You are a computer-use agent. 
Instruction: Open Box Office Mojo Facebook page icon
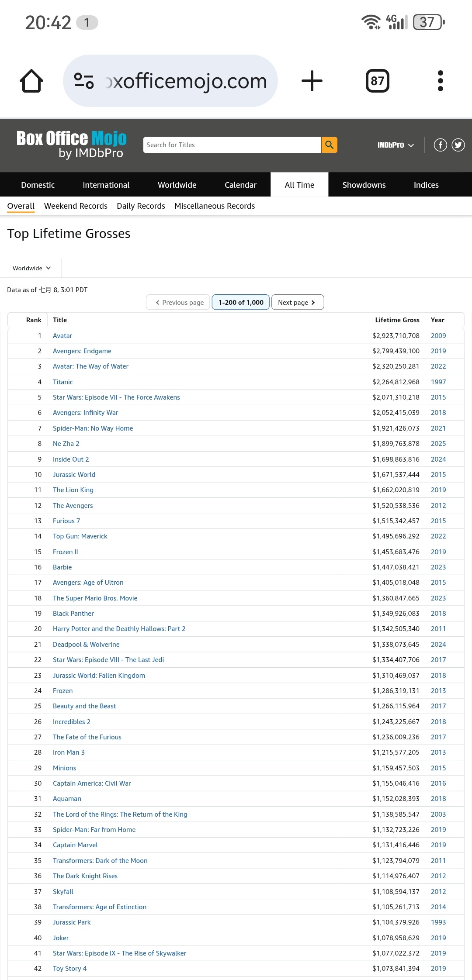coord(440,145)
